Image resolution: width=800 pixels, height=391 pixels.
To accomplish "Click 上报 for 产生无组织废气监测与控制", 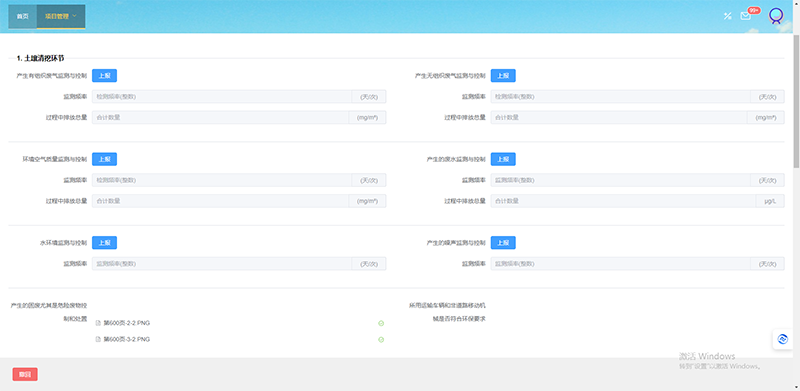I will pyautogui.click(x=503, y=76).
